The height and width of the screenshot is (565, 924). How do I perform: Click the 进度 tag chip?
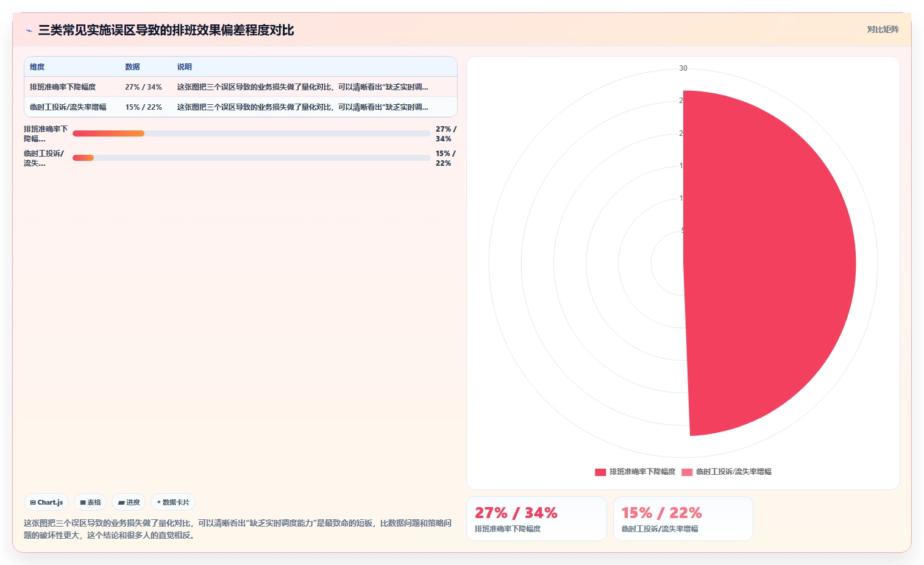coord(129,502)
